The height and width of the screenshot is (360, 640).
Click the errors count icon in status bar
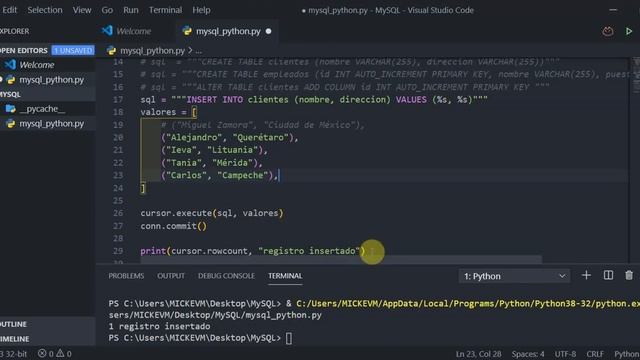42,353
